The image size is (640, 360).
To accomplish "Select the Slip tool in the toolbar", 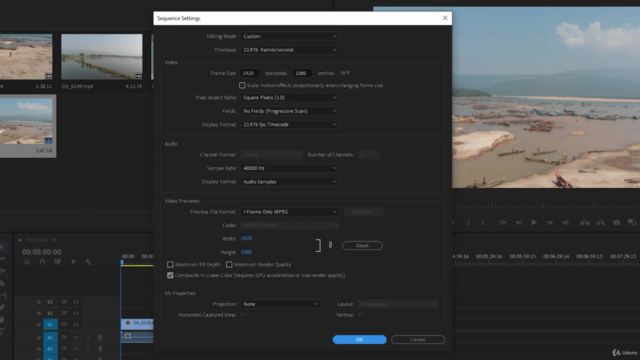I will 2,295.
